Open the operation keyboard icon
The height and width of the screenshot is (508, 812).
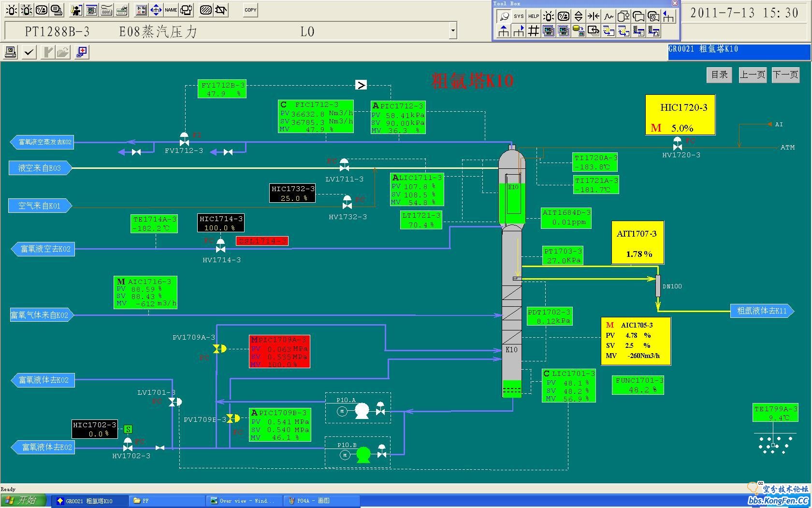pyautogui.click(x=107, y=10)
